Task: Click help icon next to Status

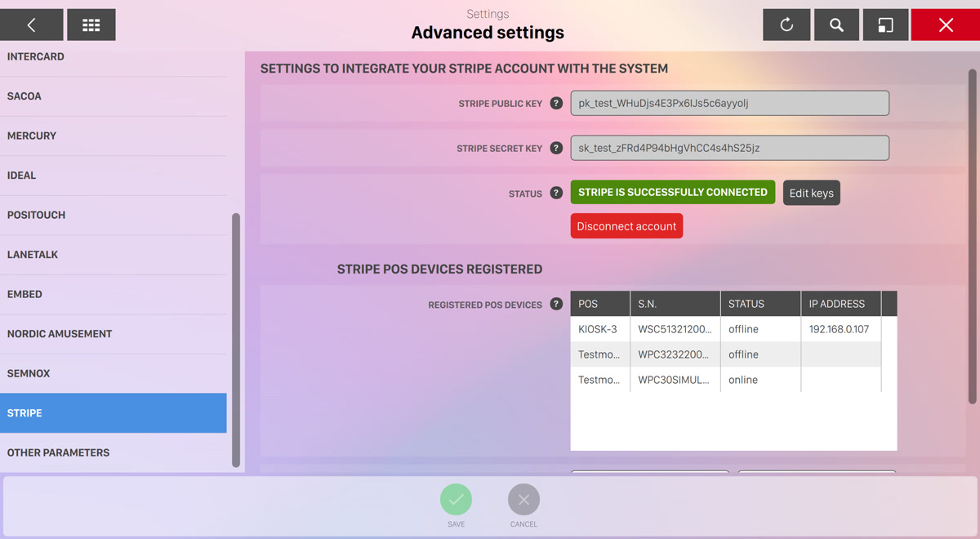Action: (556, 194)
